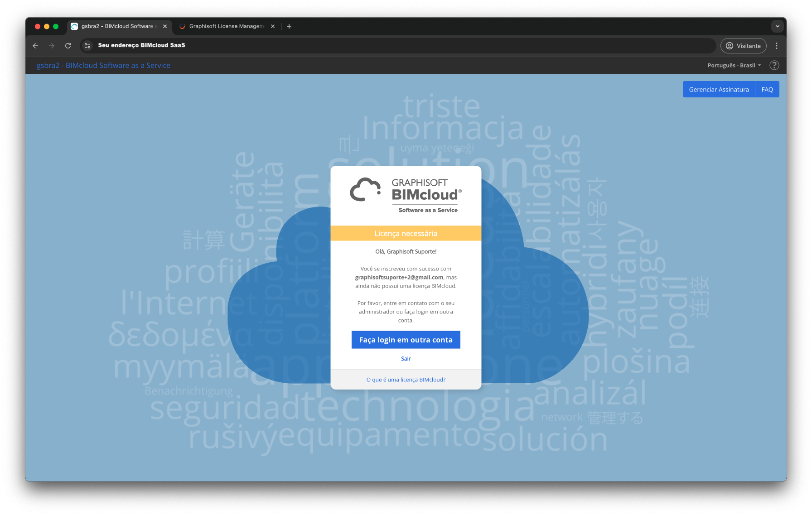Open the 'O que é uma licença BIMcloud?' link
The height and width of the screenshot is (515, 812).
pos(406,380)
